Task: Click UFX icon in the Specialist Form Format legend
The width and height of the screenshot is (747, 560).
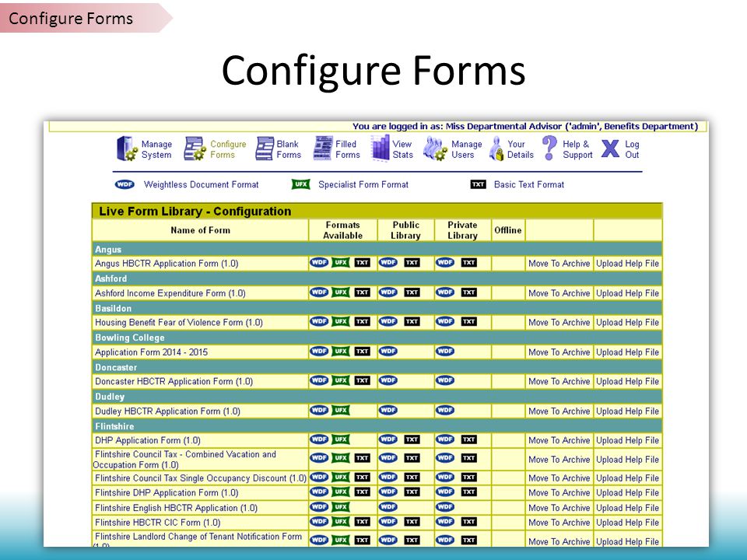Action: click(300, 184)
